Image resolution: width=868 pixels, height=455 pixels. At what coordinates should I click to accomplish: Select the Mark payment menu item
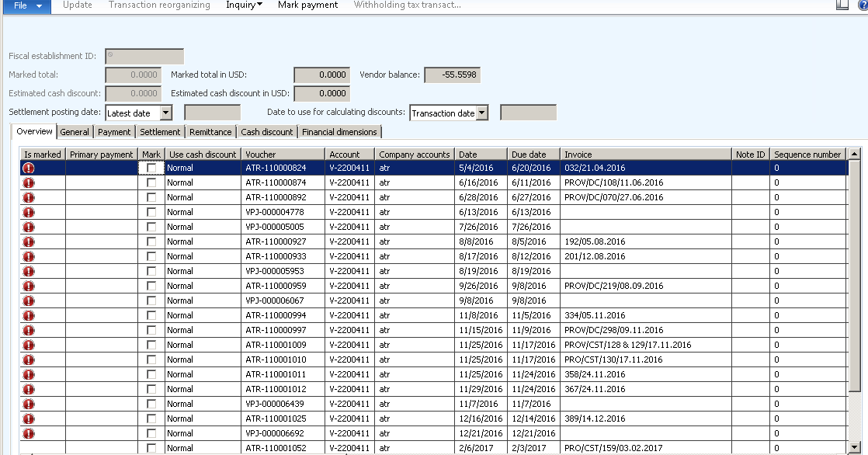[306, 5]
